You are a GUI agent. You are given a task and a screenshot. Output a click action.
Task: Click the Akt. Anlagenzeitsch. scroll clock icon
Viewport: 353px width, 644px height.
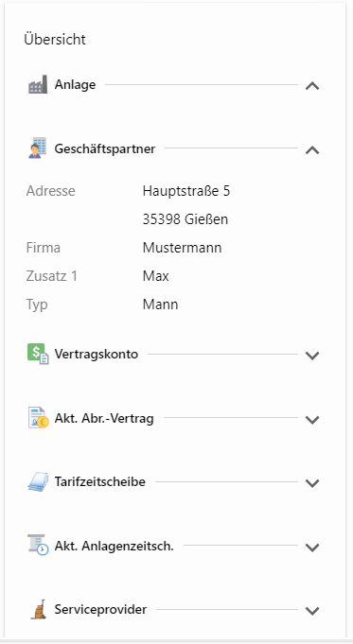38,546
